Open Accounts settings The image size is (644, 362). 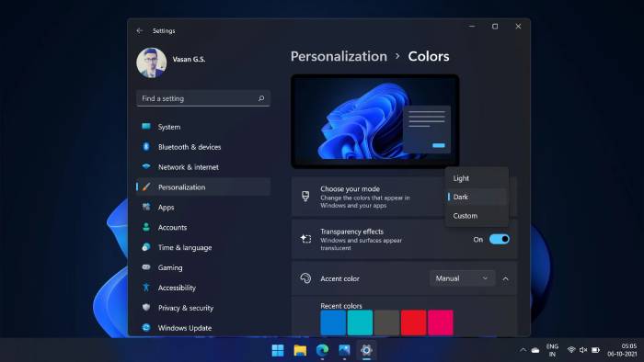(x=203, y=227)
